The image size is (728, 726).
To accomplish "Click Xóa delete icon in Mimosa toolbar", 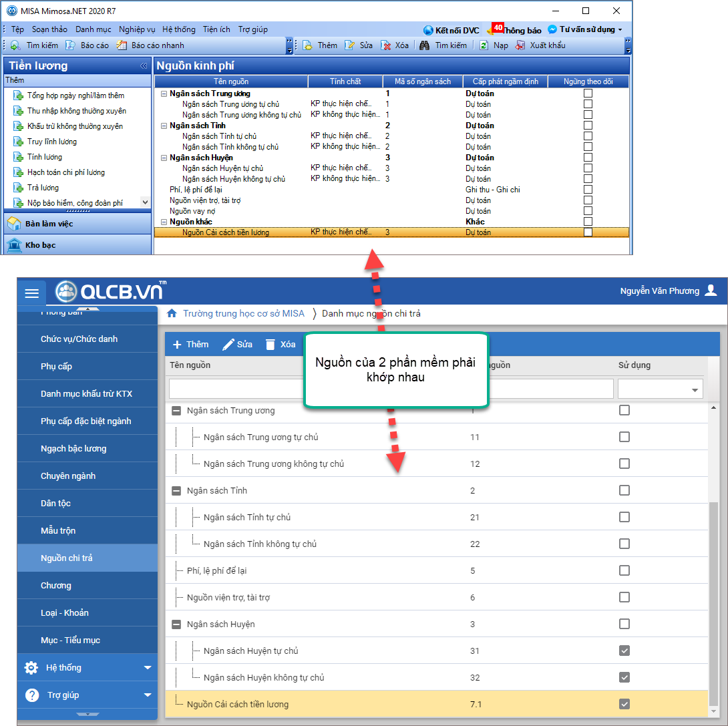I will pos(385,45).
